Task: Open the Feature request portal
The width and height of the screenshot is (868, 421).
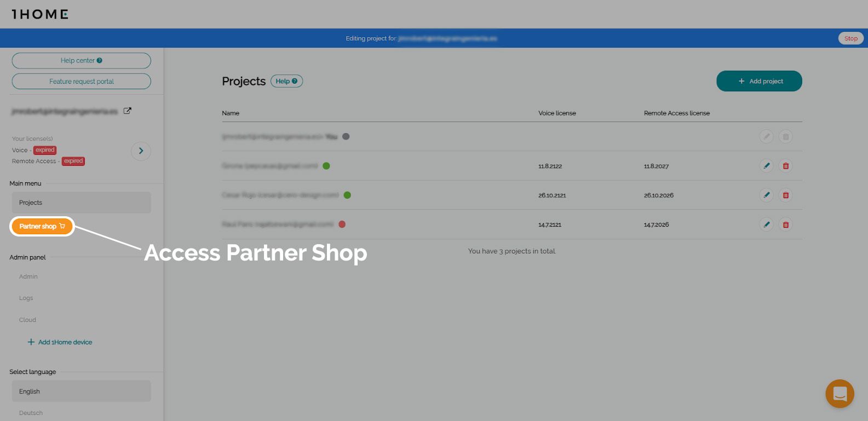Action: tap(81, 82)
